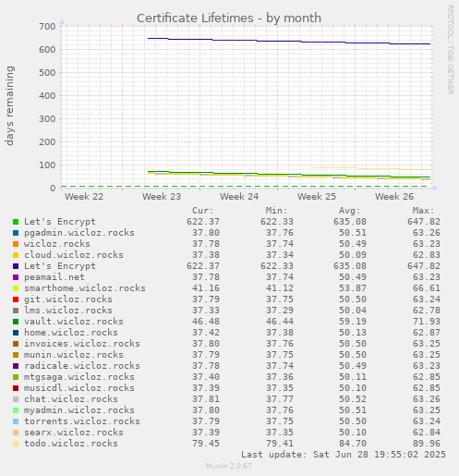459x476 pixels.
Task: Click the 'myadmin.wicloz.rocks' legend label
Action: (79, 410)
